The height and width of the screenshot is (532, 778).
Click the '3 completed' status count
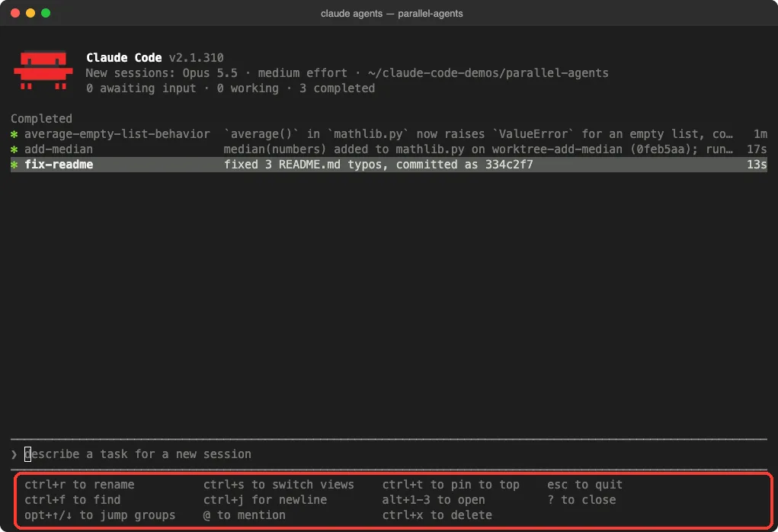coord(337,88)
